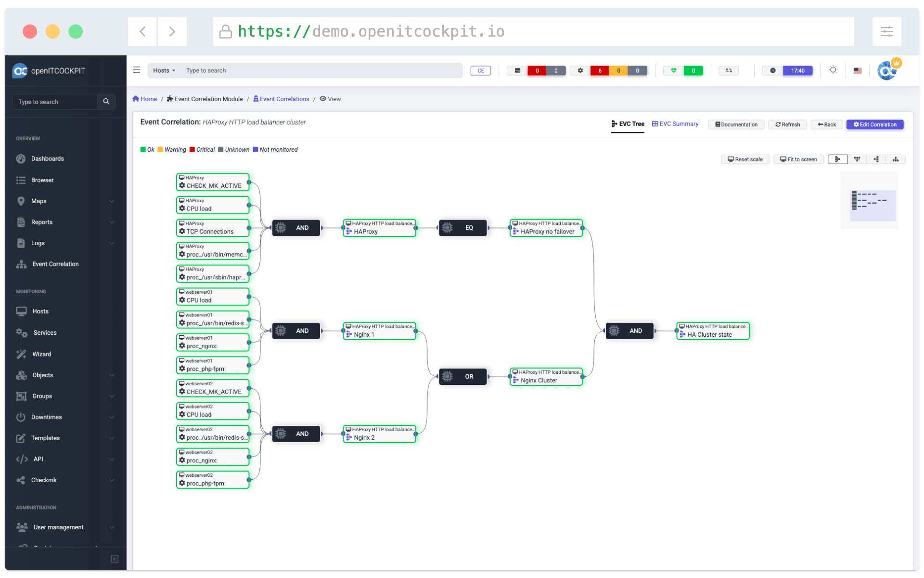Click the browser back arrow
924x578 pixels.
(142, 32)
